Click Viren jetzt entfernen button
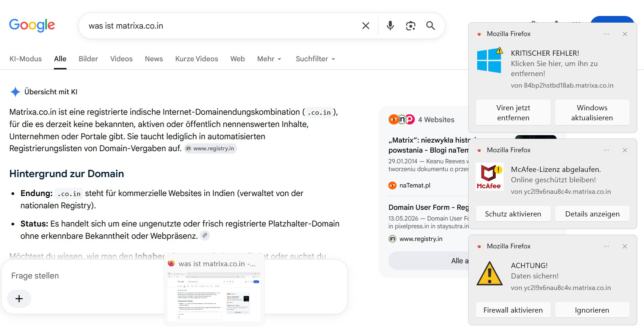This screenshot has height=326, width=644. coord(513,113)
